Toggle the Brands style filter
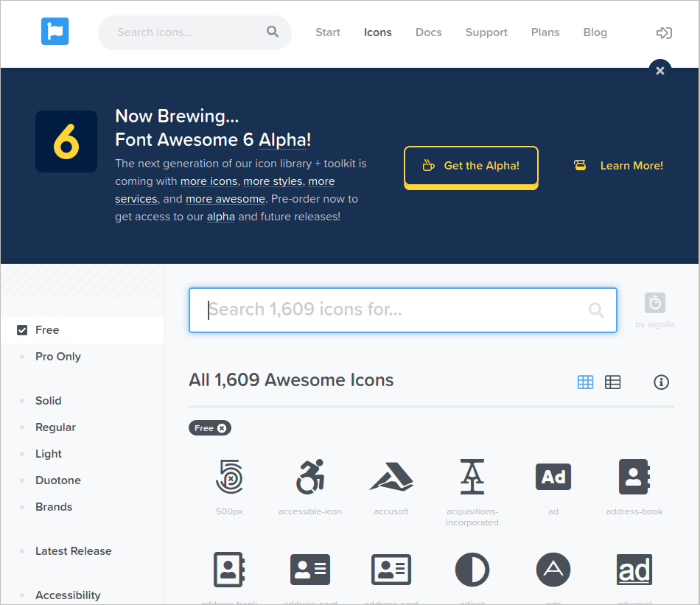The image size is (700, 605). (x=53, y=507)
